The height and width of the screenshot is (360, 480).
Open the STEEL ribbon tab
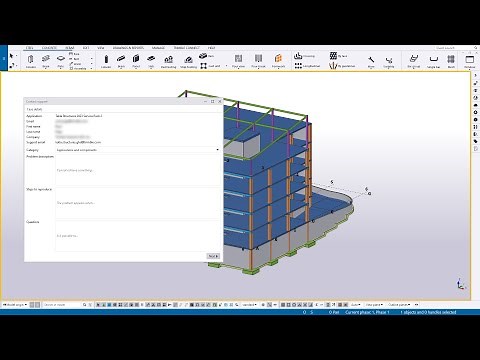tap(30, 48)
